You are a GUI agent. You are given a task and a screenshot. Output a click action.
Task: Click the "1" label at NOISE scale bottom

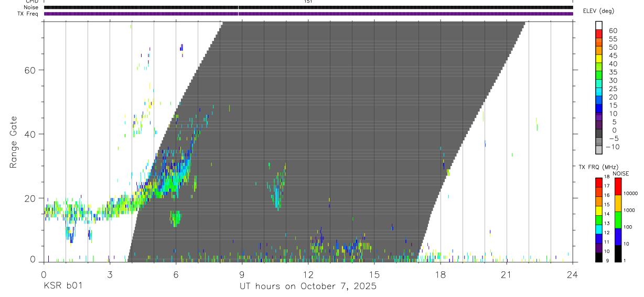point(625,261)
